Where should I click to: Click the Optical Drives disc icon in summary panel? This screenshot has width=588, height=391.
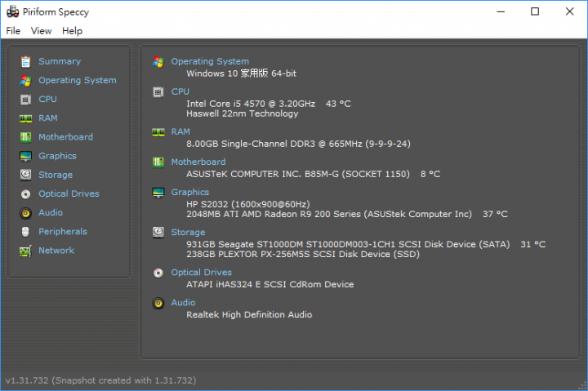pos(158,273)
